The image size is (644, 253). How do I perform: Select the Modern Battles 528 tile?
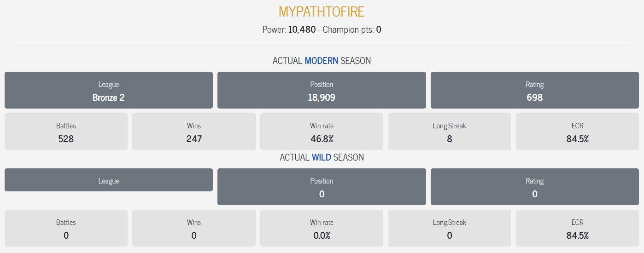66,132
